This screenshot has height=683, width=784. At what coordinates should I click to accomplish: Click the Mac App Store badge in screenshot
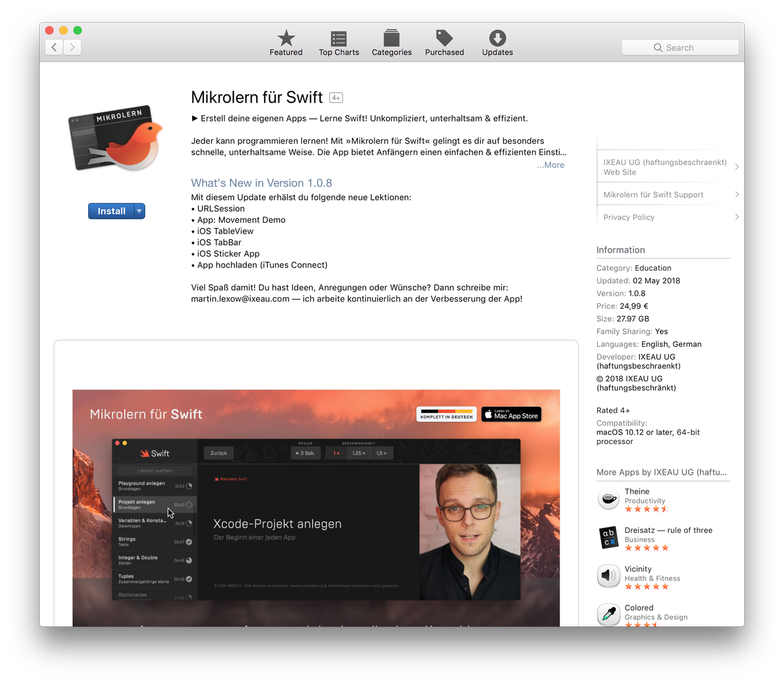pos(512,415)
